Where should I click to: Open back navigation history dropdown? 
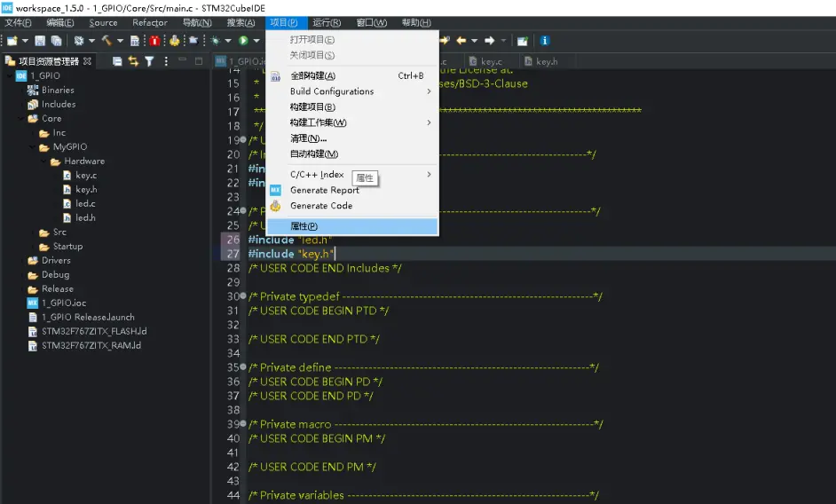pyautogui.click(x=474, y=41)
